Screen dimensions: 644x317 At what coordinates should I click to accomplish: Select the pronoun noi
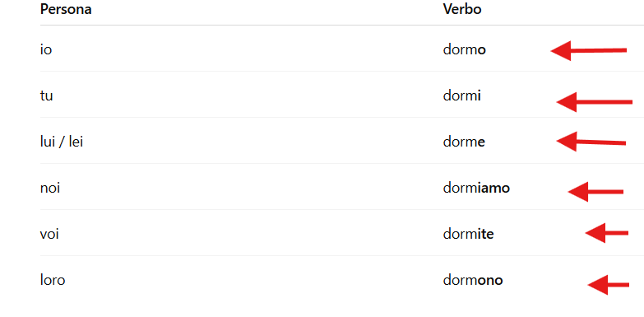(x=50, y=188)
